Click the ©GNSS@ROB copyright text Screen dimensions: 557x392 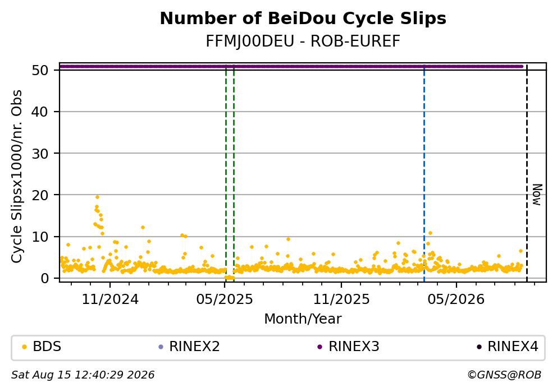coord(504,375)
